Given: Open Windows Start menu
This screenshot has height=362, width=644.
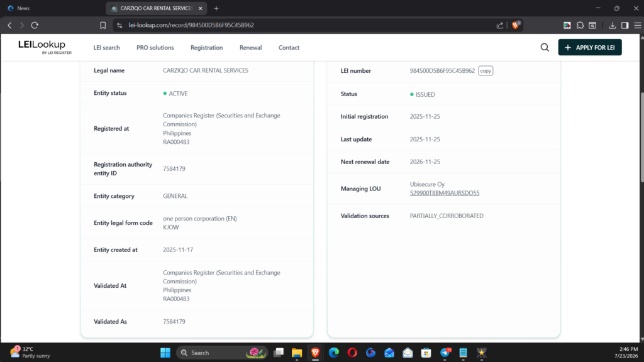Looking at the screenshot, I should [x=165, y=353].
